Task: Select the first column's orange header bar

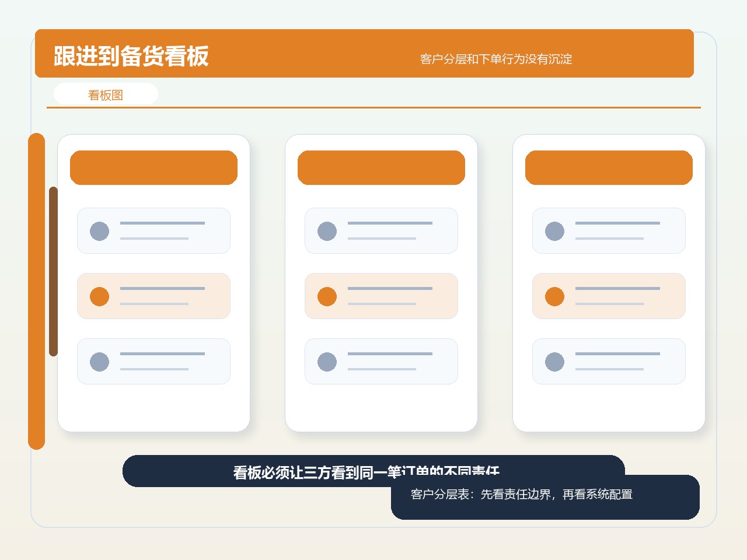Action: pyautogui.click(x=153, y=167)
